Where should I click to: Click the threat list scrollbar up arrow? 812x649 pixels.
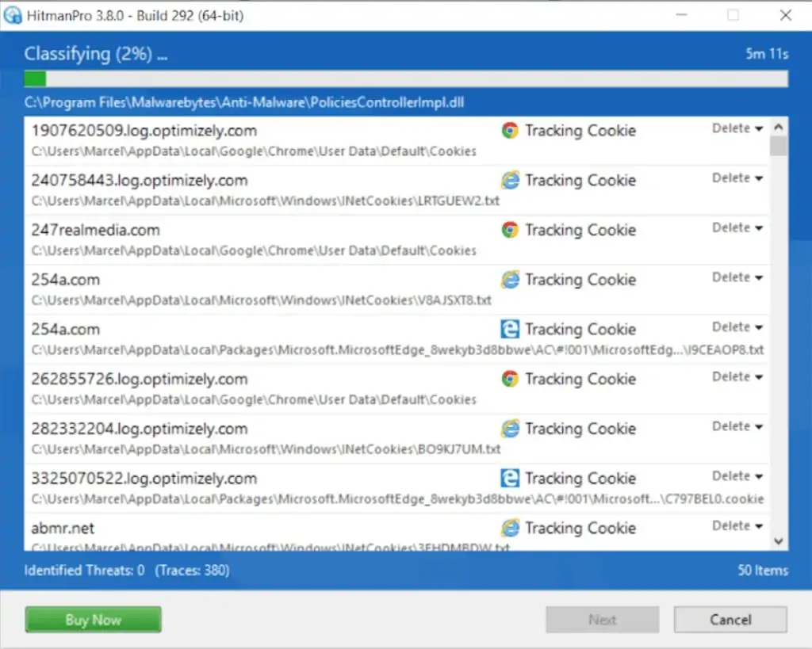coord(779,127)
